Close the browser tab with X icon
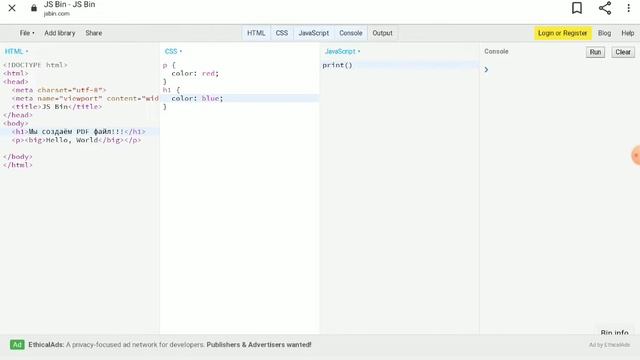 click(12, 8)
